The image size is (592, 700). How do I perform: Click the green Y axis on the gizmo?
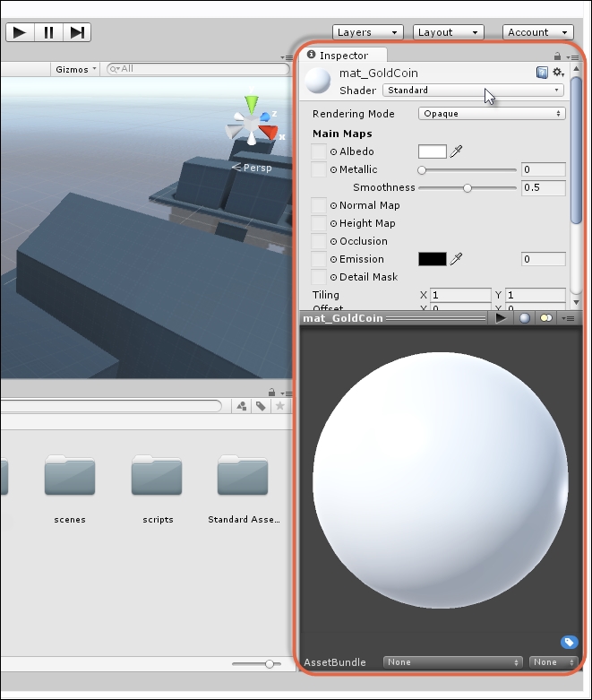(x=252, y=105)
